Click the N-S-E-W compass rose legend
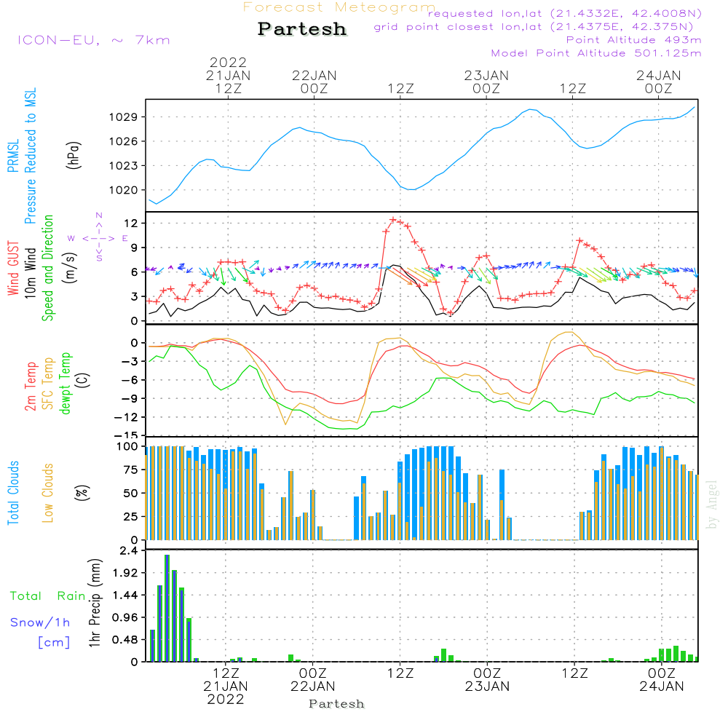 pos(98,238)
